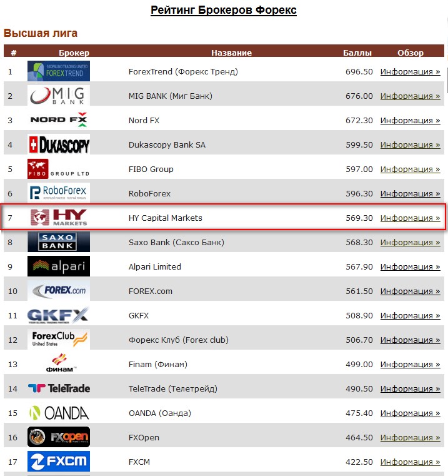This screenshot has width=448, height=476.
Task: Select the ForexClub United States logo
Action: 59,340
